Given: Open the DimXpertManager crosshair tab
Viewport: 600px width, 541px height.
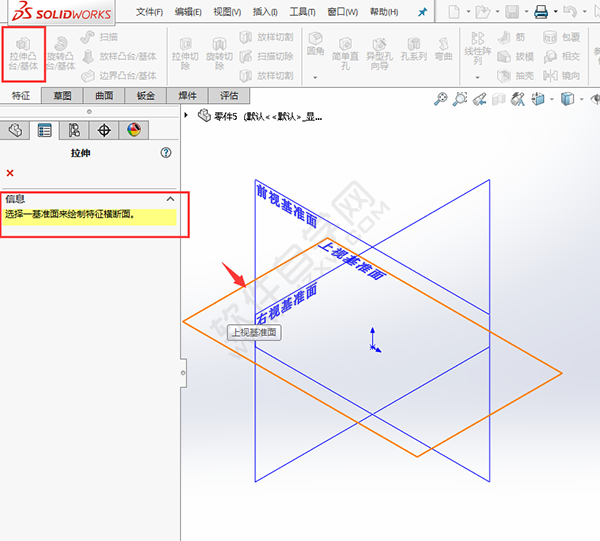Looking at the screenshot, I should coord(104,130).
